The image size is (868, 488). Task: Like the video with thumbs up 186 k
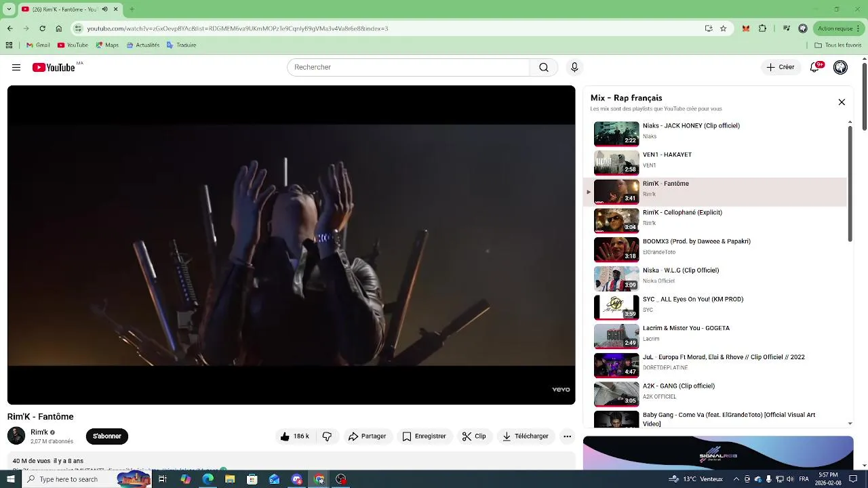point(294,436)
